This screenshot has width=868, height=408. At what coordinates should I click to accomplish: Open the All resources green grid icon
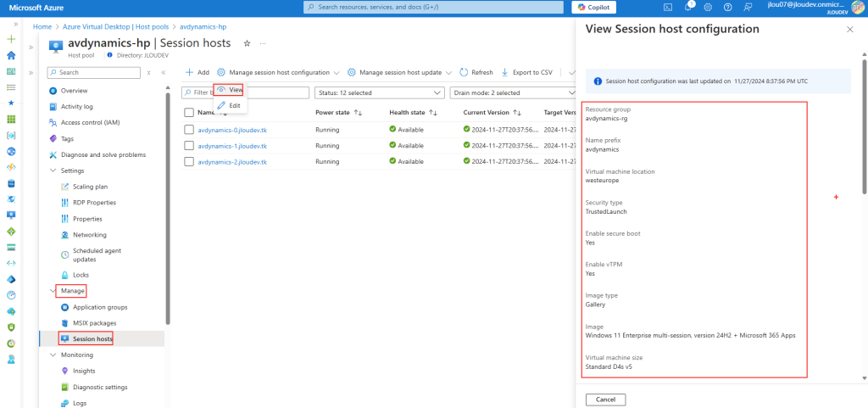click(10, 119)
